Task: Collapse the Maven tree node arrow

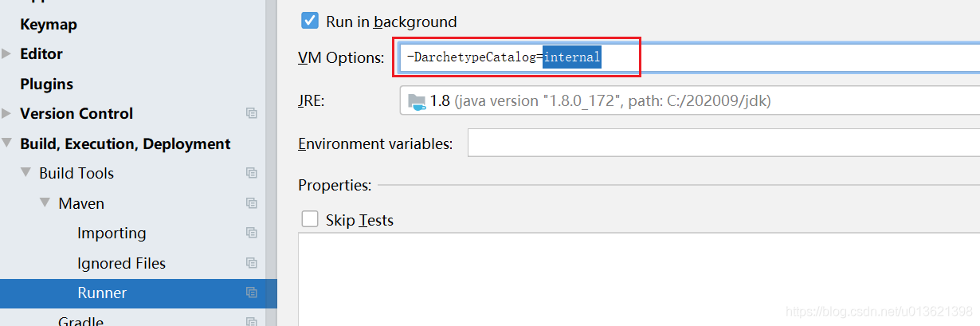Action: pos(45,204)
